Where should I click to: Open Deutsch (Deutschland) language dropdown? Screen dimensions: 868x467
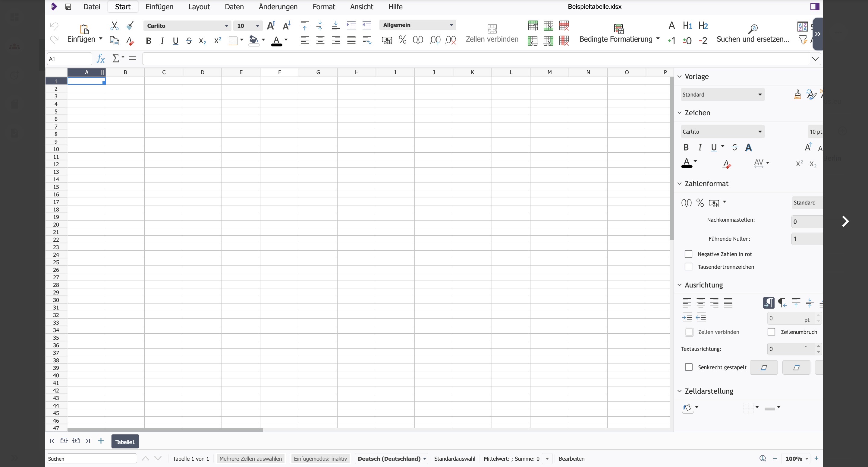point(392,459)
